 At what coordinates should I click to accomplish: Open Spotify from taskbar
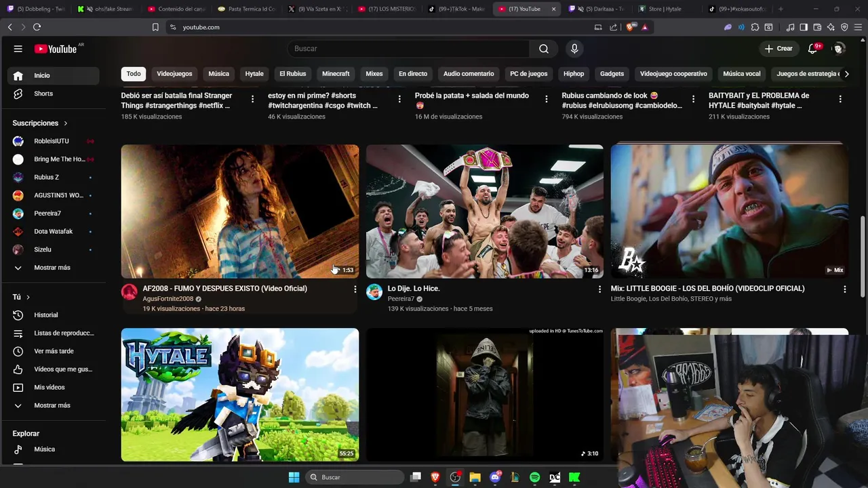coord(534,477)
